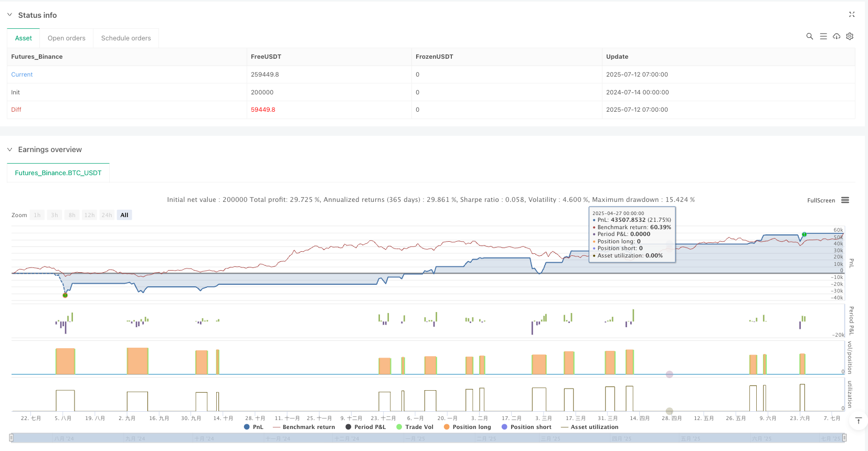Toggle the Trade Vol legend entry

(x=415, y=427)
